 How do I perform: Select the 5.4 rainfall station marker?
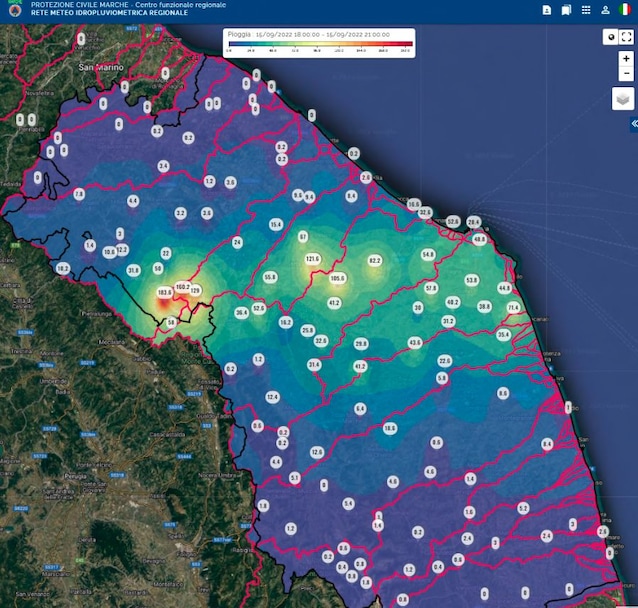tap(348, 504)
